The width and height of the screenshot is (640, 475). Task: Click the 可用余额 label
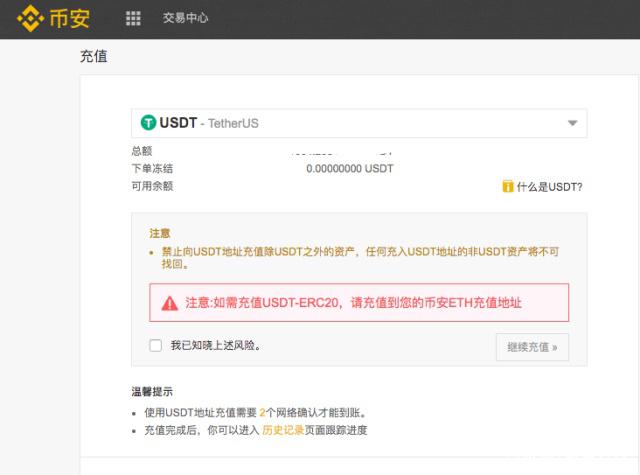[152, 186]
